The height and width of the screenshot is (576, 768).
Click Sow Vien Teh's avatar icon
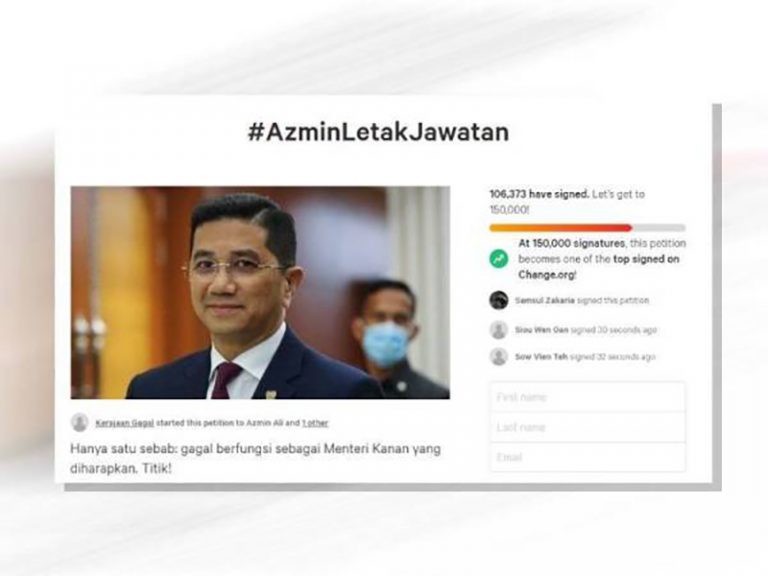pos(499,357)
